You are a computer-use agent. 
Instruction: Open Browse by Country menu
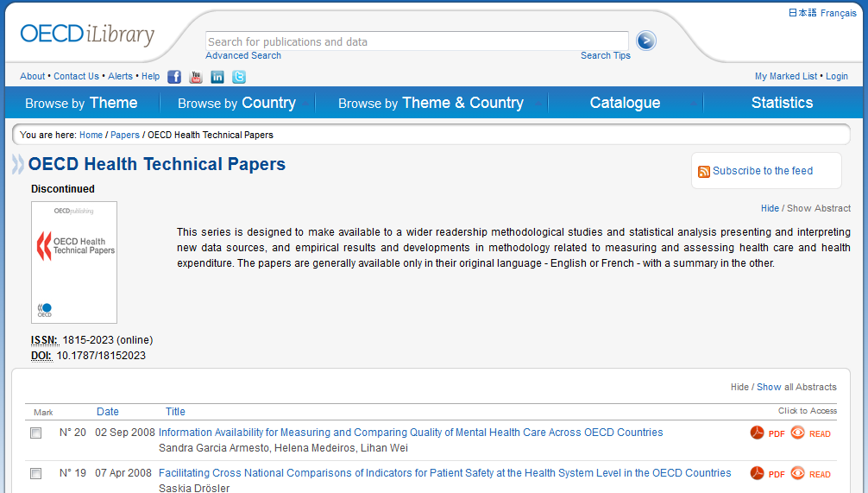coord(237,103)
